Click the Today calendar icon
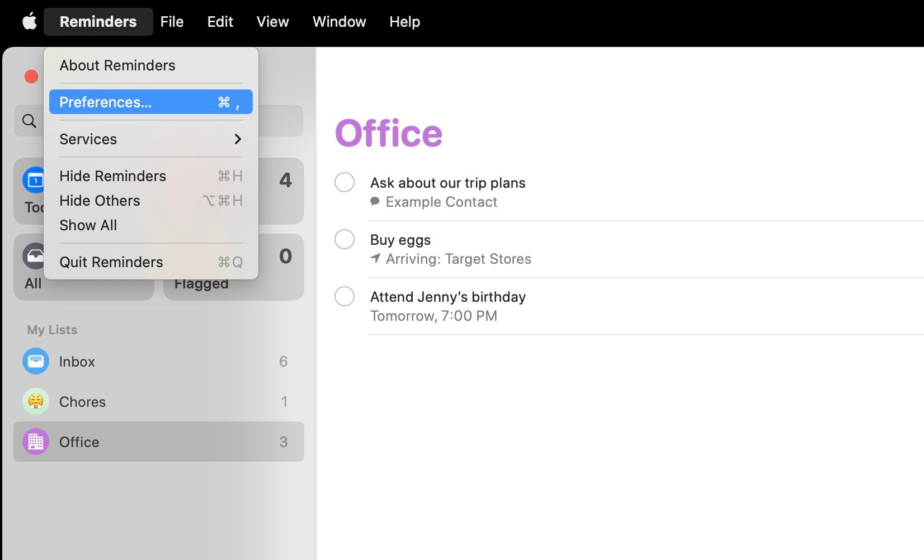The height and width of the screenshot is (560, 924). [x=34, y=179]
